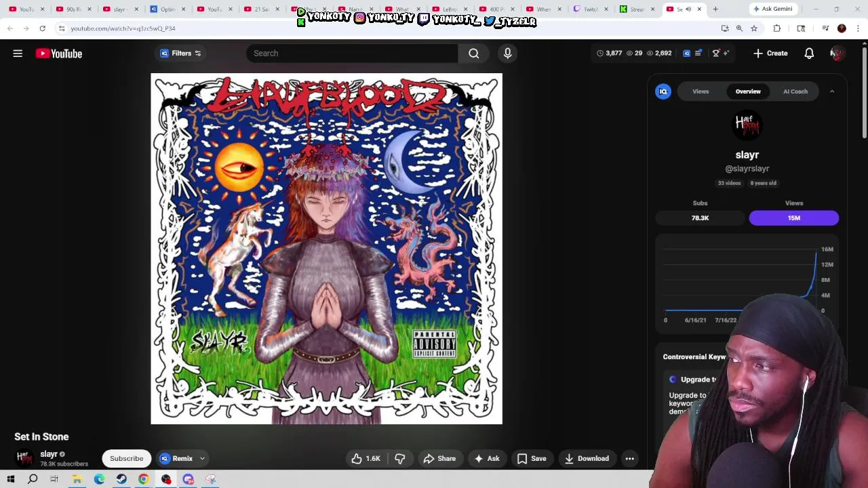
Task: Open Microsoft Edge from the taskbar
Action: pyautogui.click(x=99, y=479)
